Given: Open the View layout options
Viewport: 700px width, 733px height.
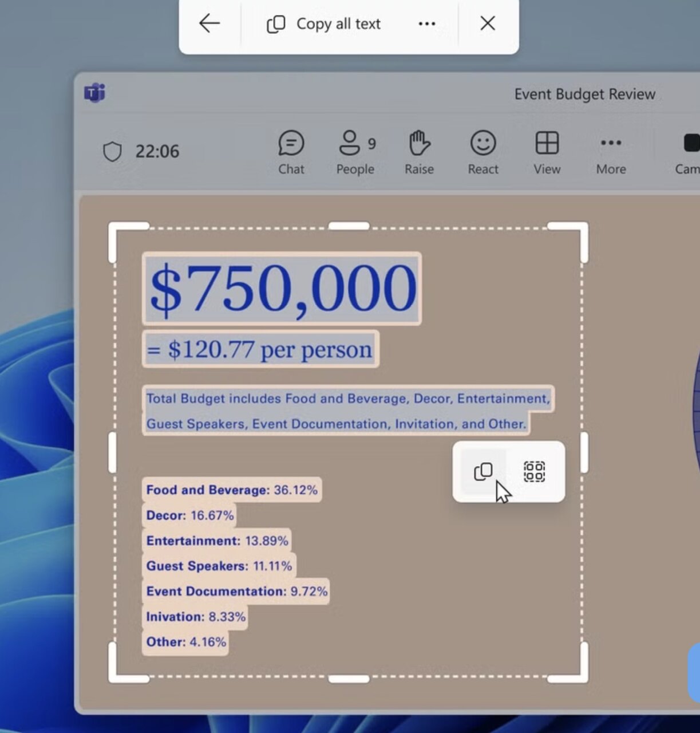Looking at the screenshot, I should [x=547, y=152].
